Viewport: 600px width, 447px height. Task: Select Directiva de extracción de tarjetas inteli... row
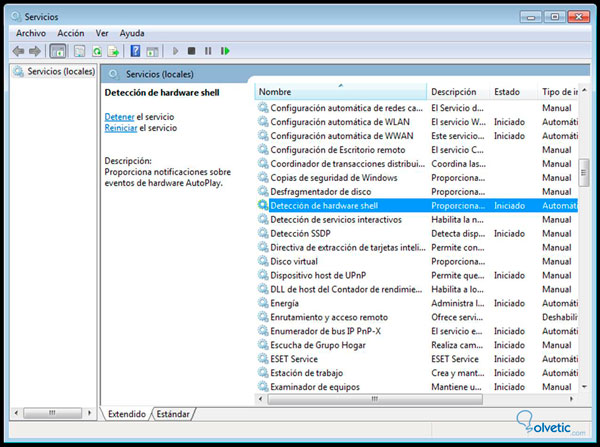pyautogui.click(x=417, y=247)
